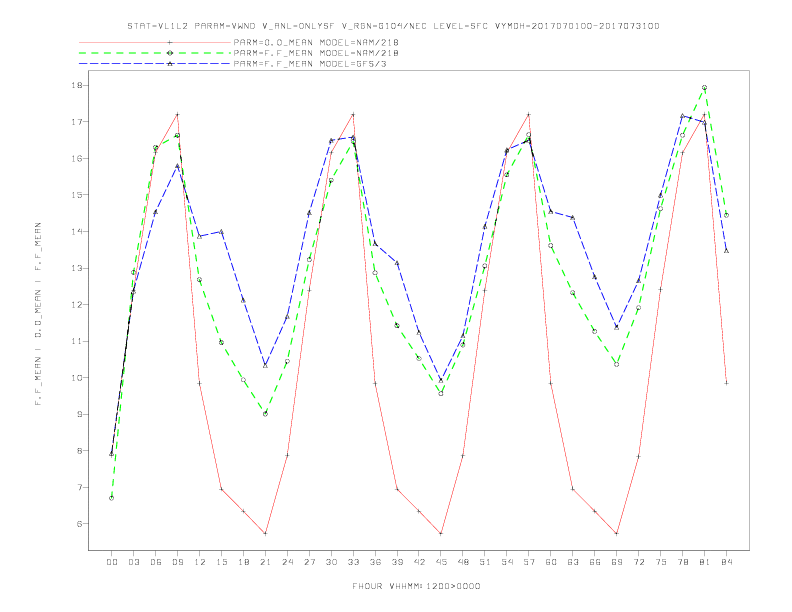This screenshot has height=612, width=792.
Task: Select legend entry PARM=F.F_MEAN MODEL=GFS/3
Action: point(310,64)
